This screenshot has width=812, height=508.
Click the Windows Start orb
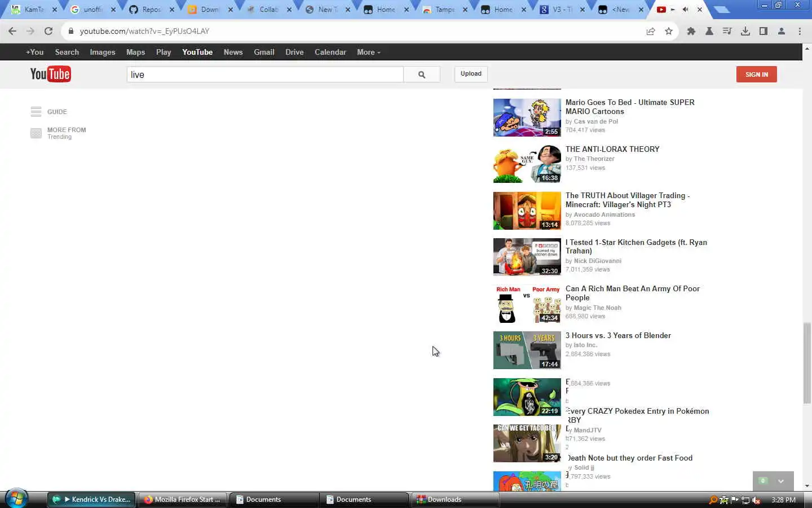(x=16, y=499)
